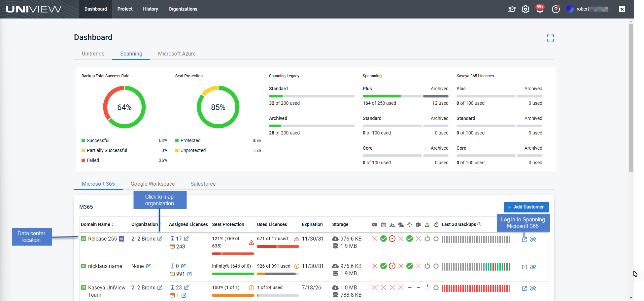Toggle first power icon in nicklaus.name row
644x301 pixels.
[427, 266]
